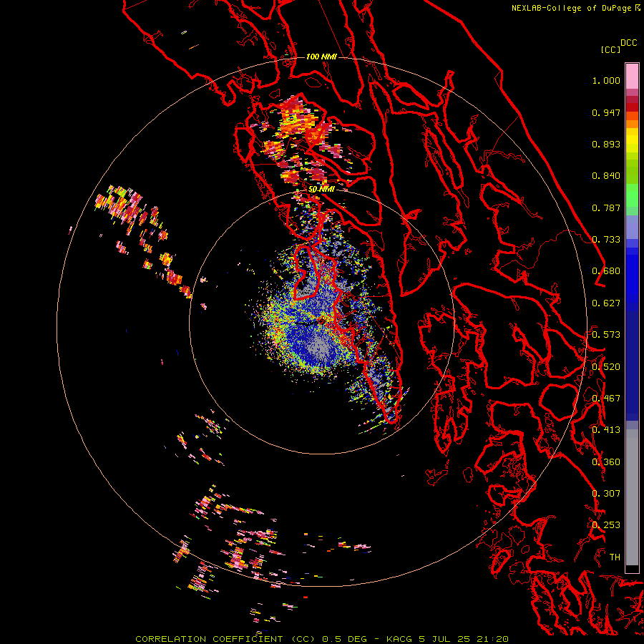Select the 0.733 scale value
The width and height of the screenshot is (644, 644).
point(606,240)
